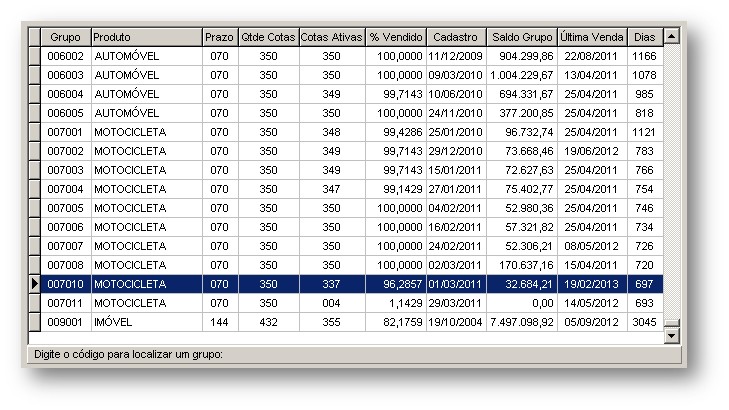Image resolution: width=729 pixels, height=410 pixels.
Task: Select group 007001 cell
Action: [x=66, y=132]
